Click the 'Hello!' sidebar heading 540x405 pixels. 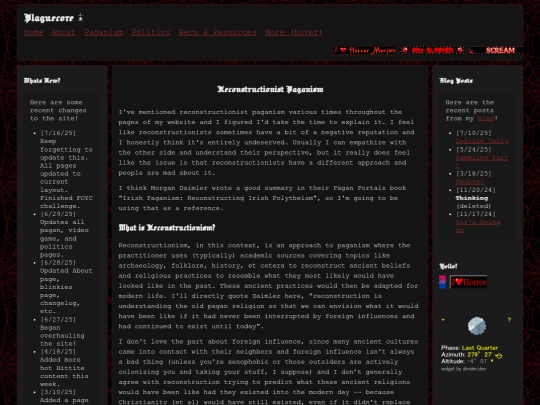(x=448, y=266)
